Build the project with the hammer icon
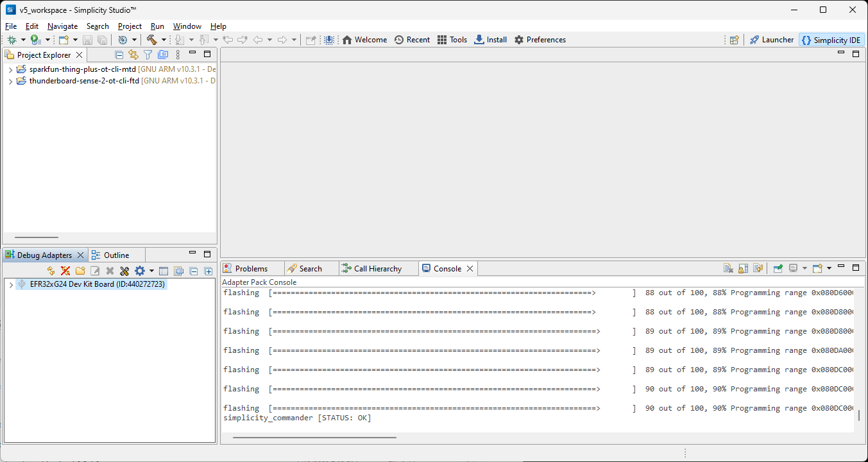868x462 pixels. [x=152, y=39]
